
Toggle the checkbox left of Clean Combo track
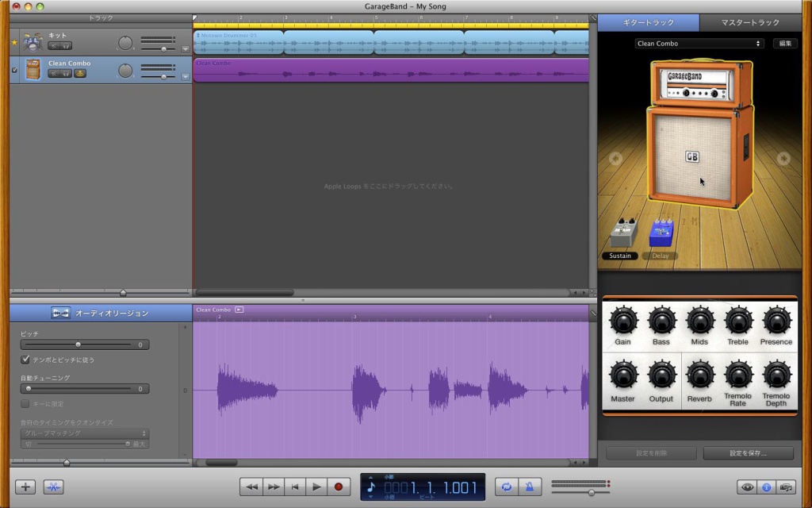coord(14,70)
